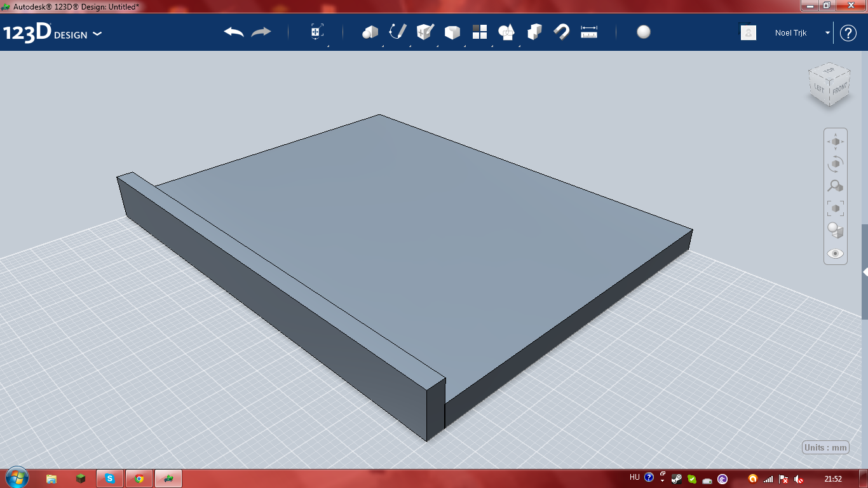Image resolution: width=868 pixels, height=488 pixels.
Task: Toggle the show/hide eye icon
Action: coord(836,254)
